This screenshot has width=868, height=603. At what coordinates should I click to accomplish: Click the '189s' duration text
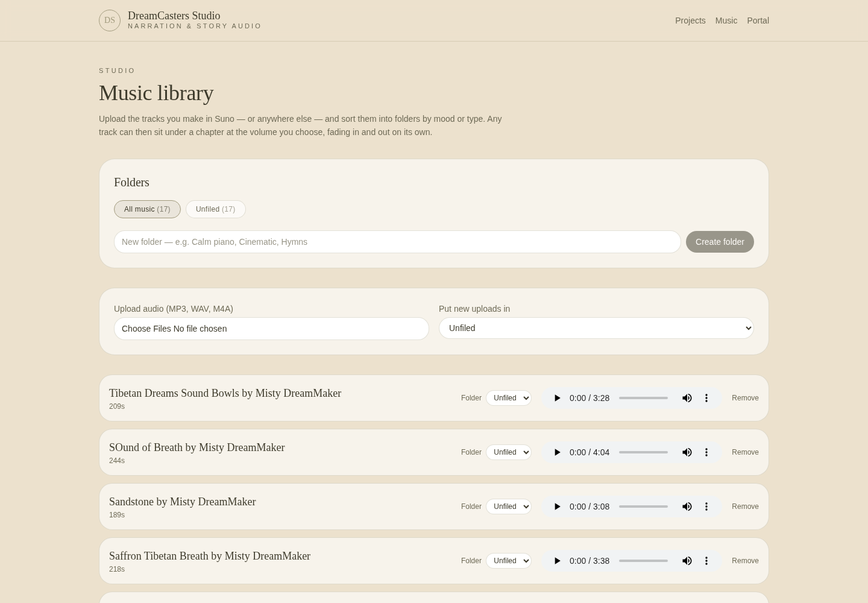pyautogui.click(x=117, y=515)
